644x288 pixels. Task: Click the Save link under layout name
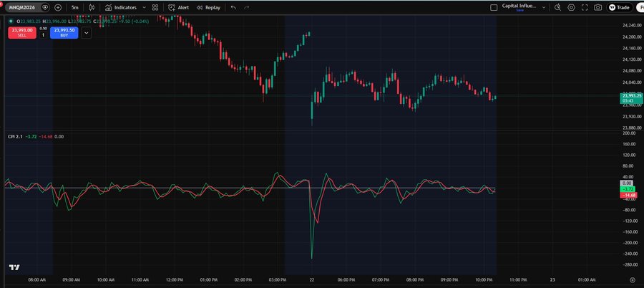(x=519, y=10)
